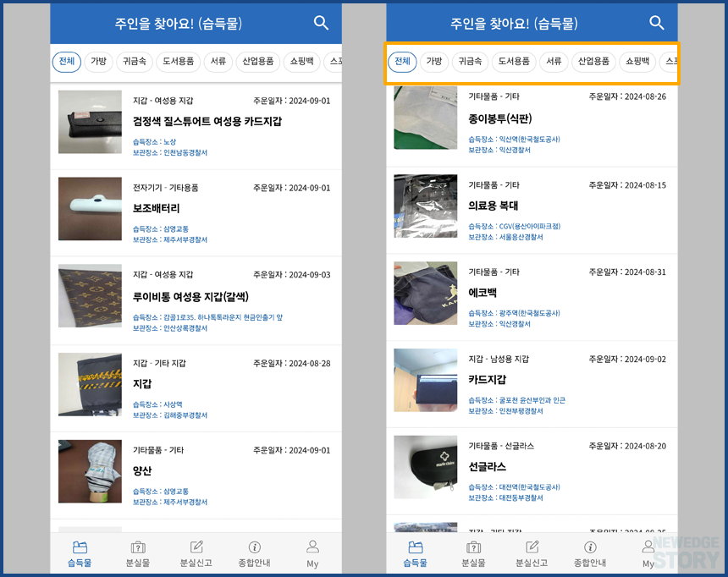This screenshot has width=728, height=577.
Task: Select the 서류 filter on right screen
Action: (554, 61)
